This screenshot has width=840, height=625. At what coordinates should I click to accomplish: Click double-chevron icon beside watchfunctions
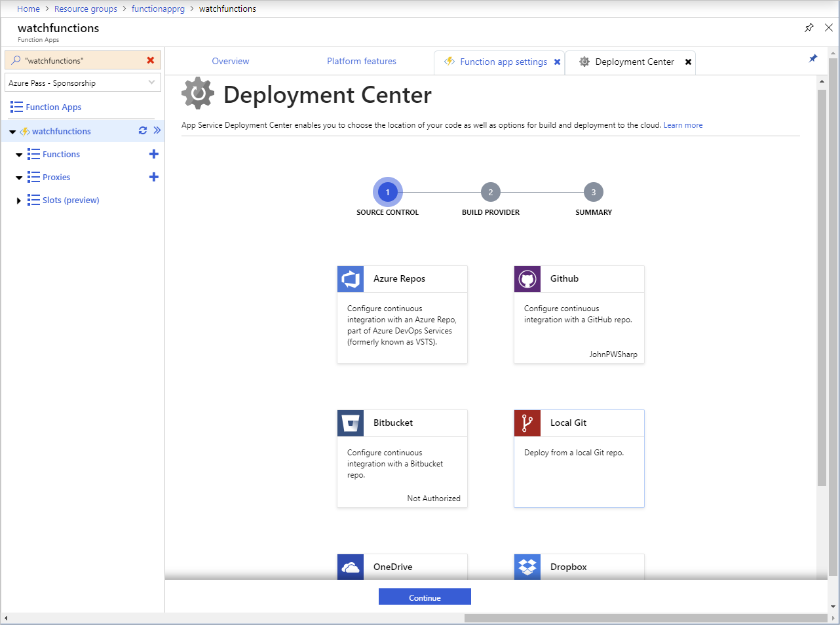(x=157, y=130)
